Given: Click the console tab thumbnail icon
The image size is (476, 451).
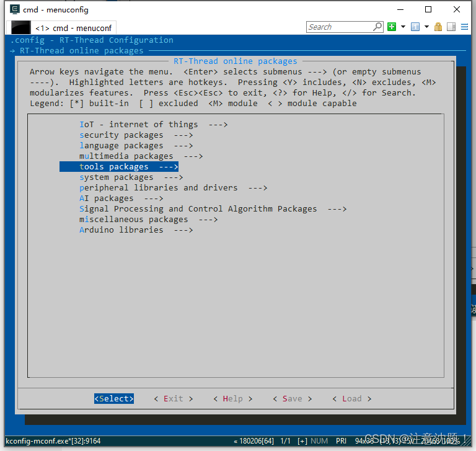Looking at the screenshot, I should (x=21, y=28).
